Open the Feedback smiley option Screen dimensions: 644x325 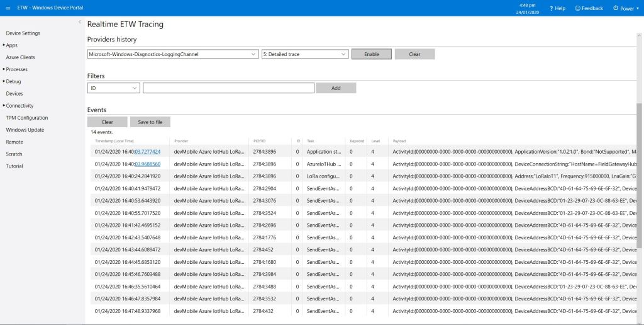coord(588,8)
